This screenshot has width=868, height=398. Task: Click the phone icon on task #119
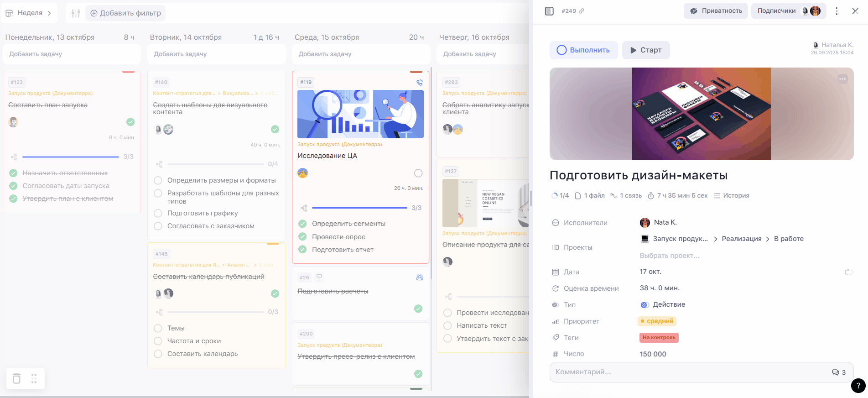tap(419, 83)
